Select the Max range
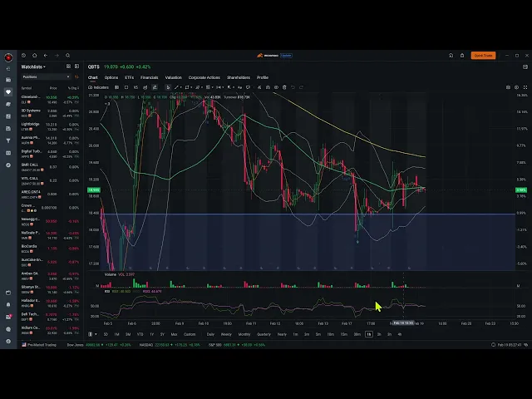 174,334
